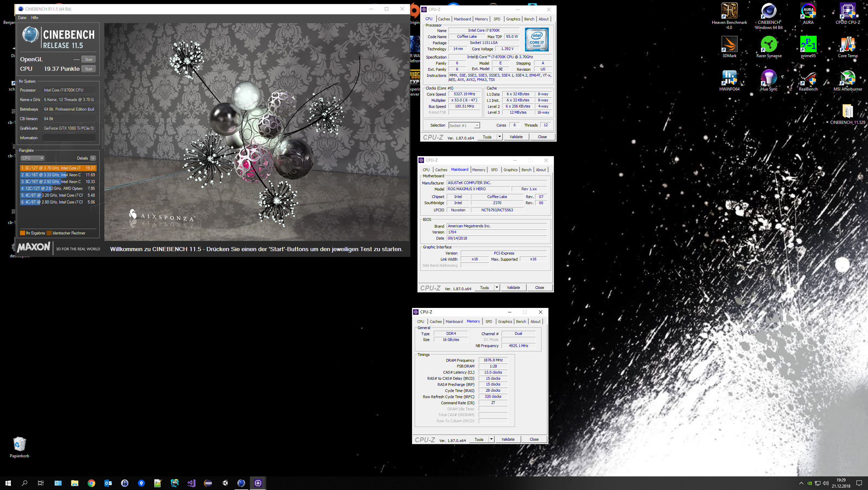Image resolution: width=868 pixels, height=490 pixels.
Task: Switch to About tab in CPU-Z Mainboard window
Action: pos(541,170)
